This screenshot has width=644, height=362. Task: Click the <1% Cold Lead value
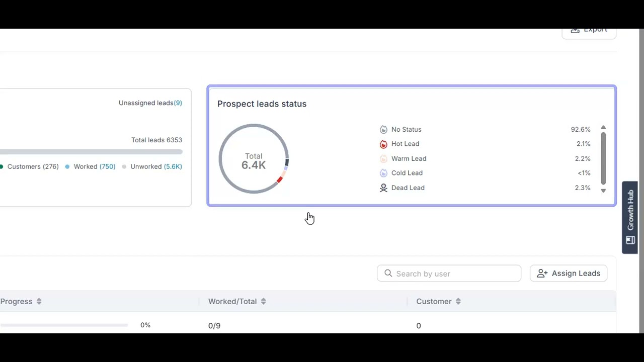point(584,173)
